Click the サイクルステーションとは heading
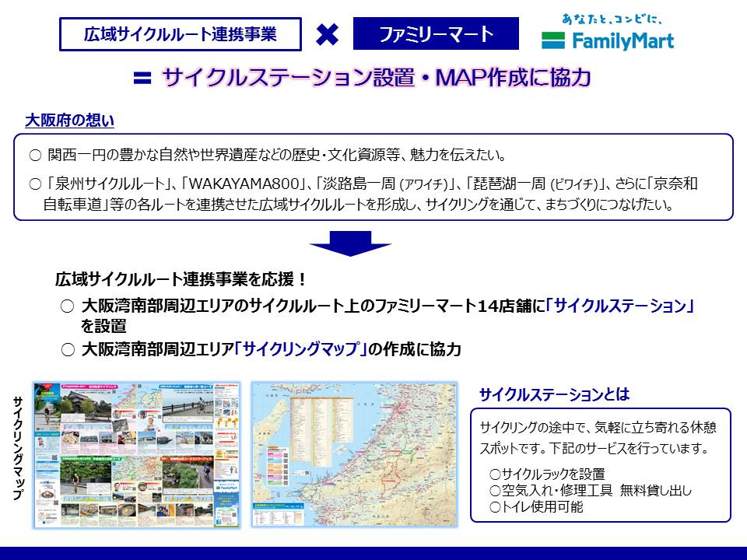Viewport: 747px width, 560px height. pos(555,394)
